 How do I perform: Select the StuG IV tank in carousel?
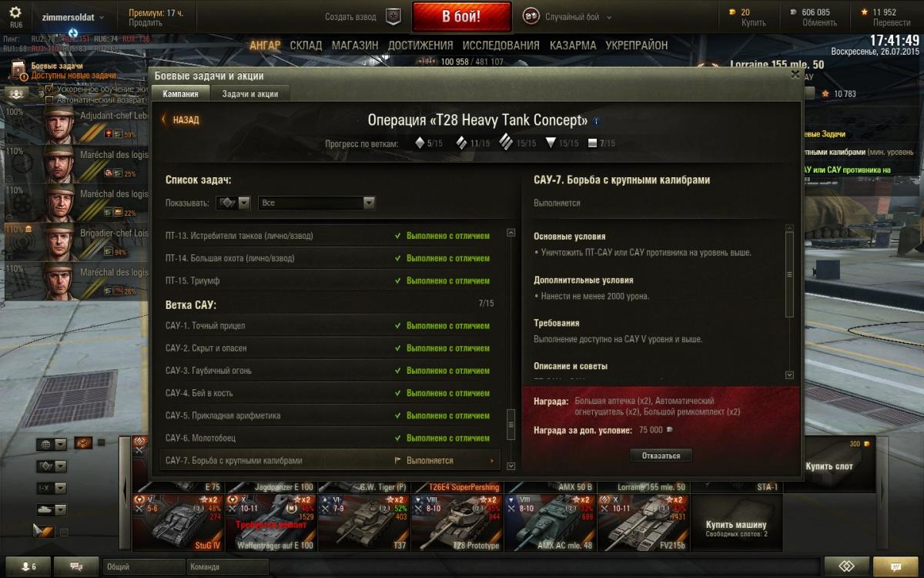click(x=179, y=523)
